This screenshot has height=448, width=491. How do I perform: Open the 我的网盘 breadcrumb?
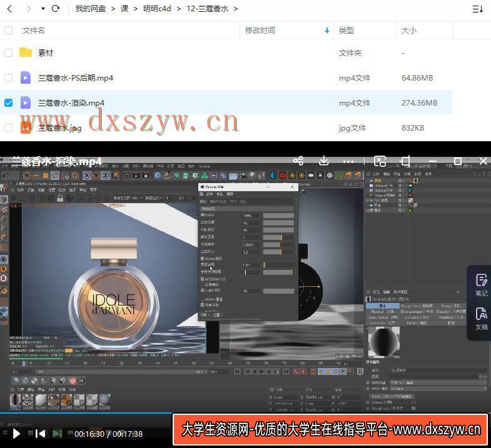click(x=91, y=9)
